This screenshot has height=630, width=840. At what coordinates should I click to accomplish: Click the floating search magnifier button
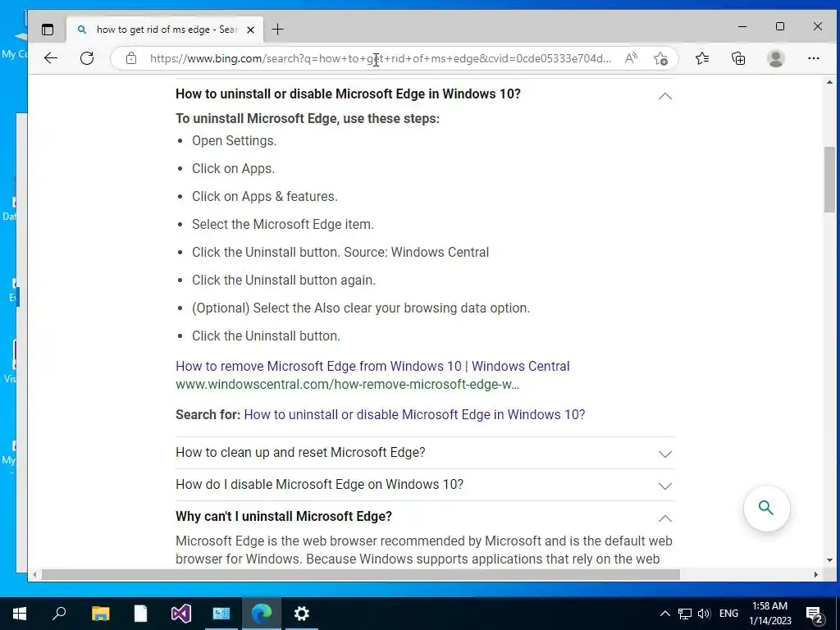click(x=766, y=508)
